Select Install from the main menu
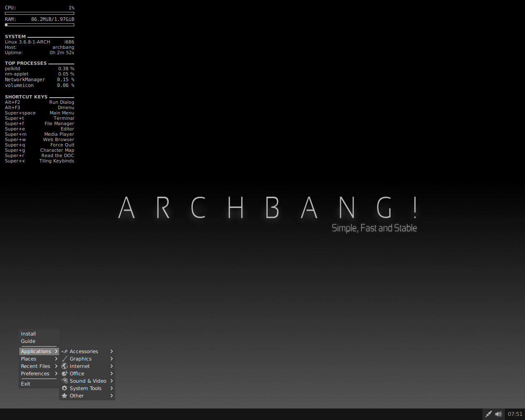Screen dimensions: 525x420 coord(39,334)
